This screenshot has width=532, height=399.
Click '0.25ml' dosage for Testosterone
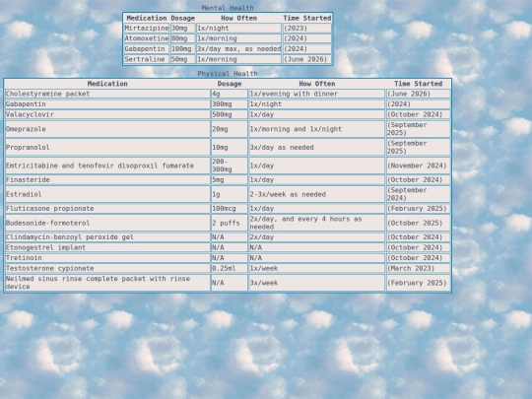click(x=230, y=268)
